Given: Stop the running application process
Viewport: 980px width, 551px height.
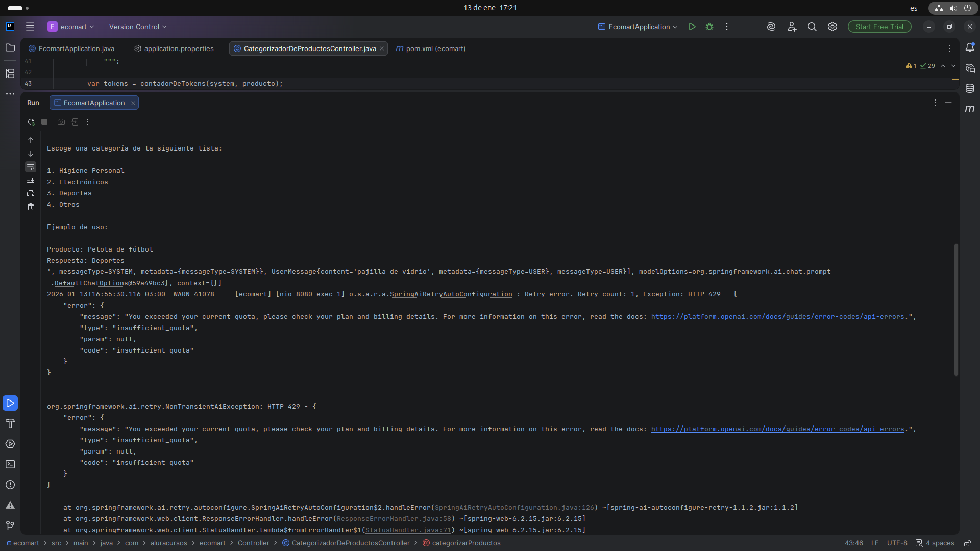Looking at the screenshot, I should click(x=44, y=122).
